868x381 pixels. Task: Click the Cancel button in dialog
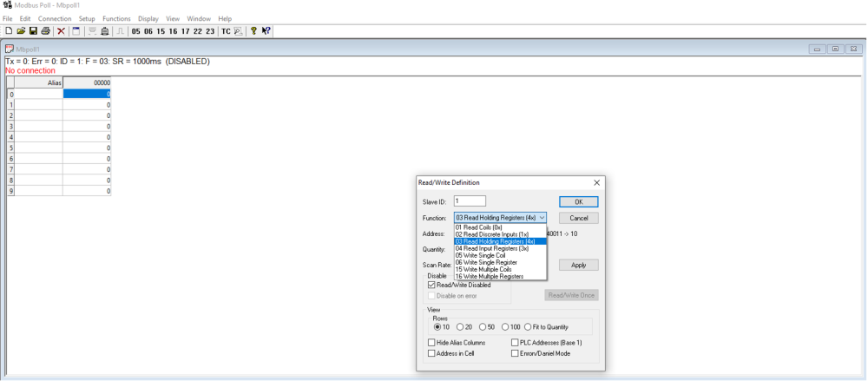click(578, 218)
